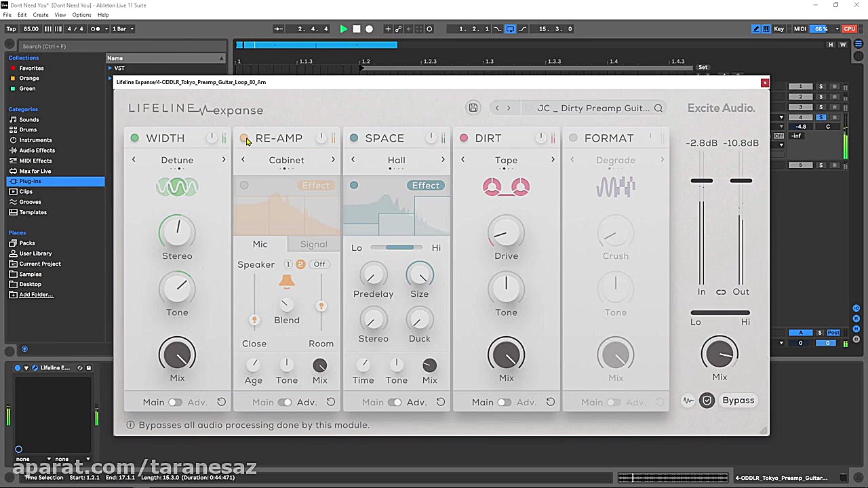
Task: Go to the previous preset arrow
Action: click(497, 108)
